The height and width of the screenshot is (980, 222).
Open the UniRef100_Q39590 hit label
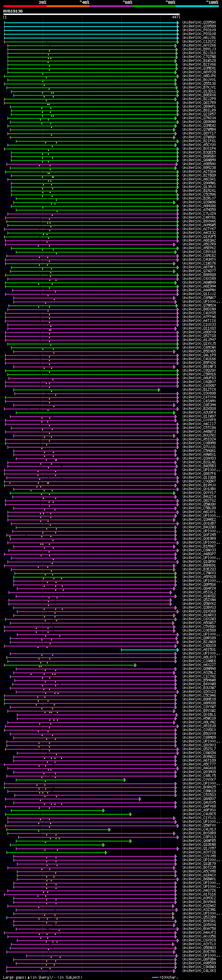(199, 23)
